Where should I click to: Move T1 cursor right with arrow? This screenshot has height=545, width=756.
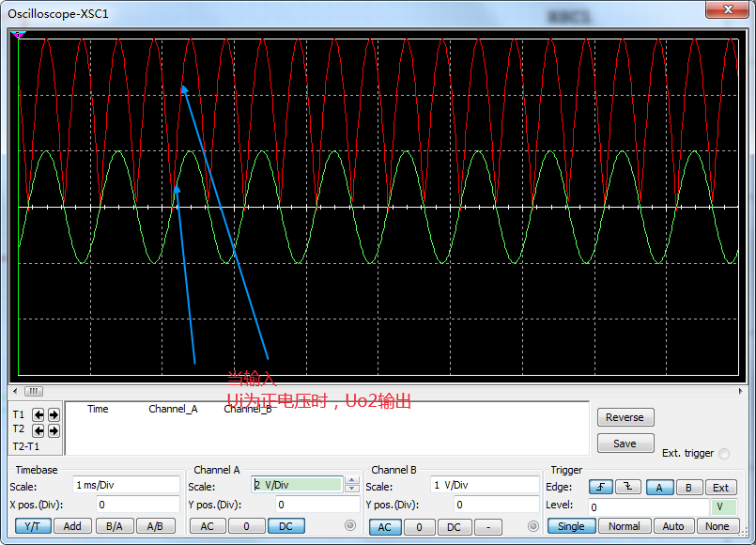pos(52,414)
